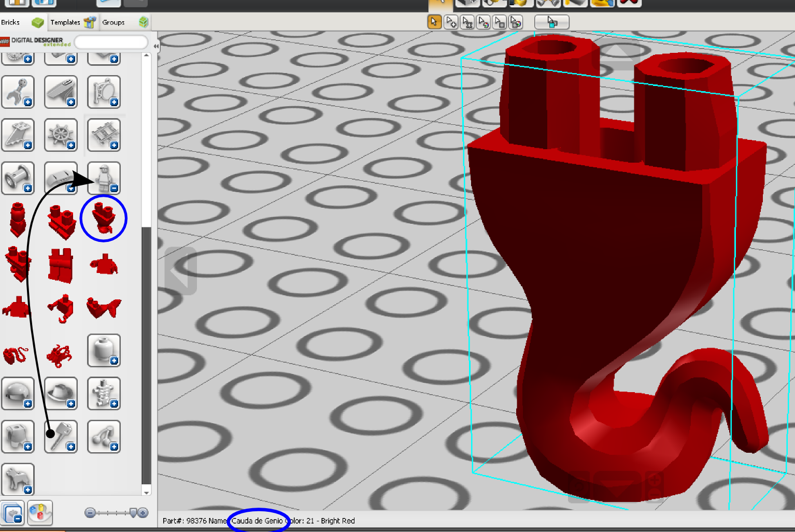This screenshot has height=532, width=795.
Task: Select the red snake tail piece
Action: point(16,355)
